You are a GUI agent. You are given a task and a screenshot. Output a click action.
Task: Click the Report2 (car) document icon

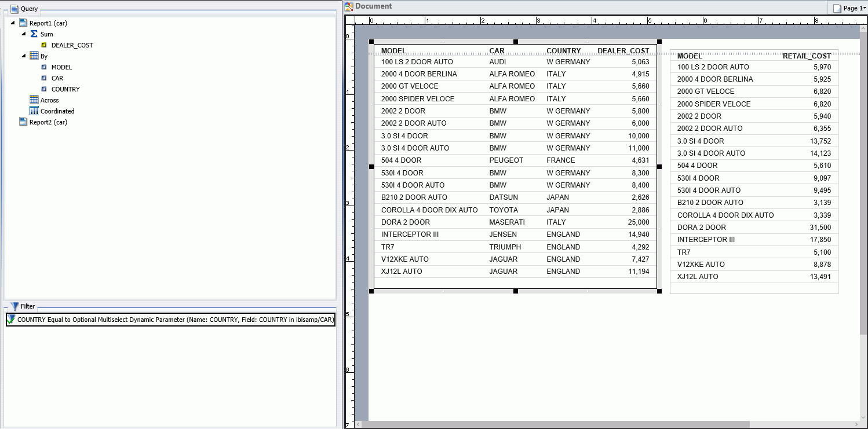[x=23, y=122]
